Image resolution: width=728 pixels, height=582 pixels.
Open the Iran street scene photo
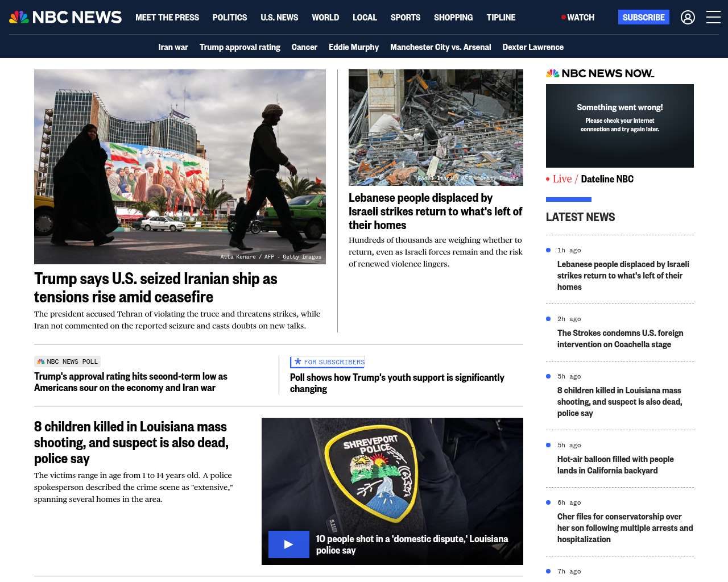click(180, 167)
